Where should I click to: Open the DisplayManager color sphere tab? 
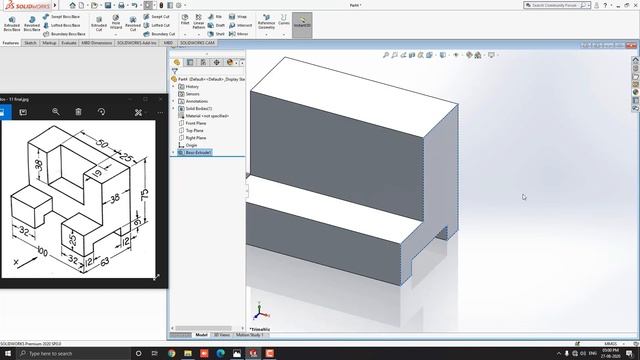coord(230,62)
